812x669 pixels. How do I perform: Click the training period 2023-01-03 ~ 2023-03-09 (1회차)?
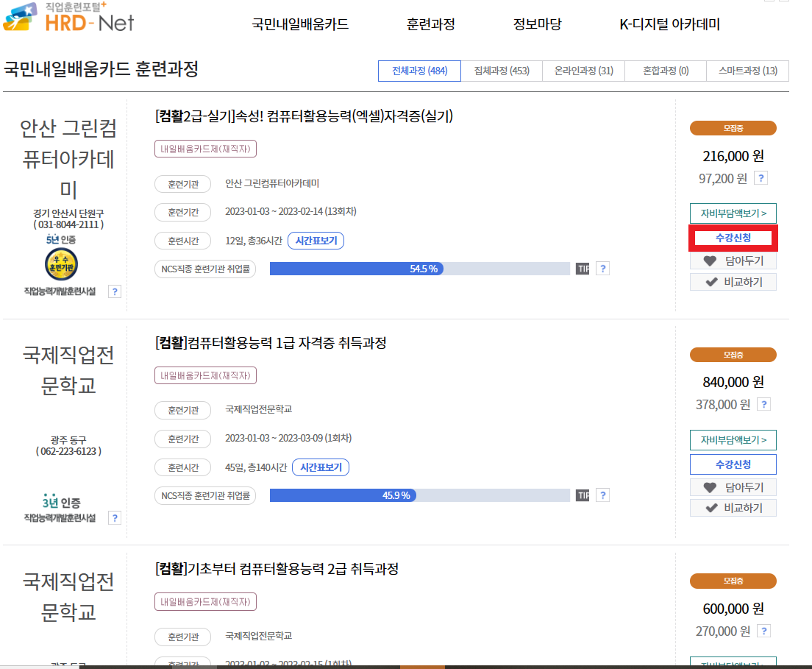(288, 439)
